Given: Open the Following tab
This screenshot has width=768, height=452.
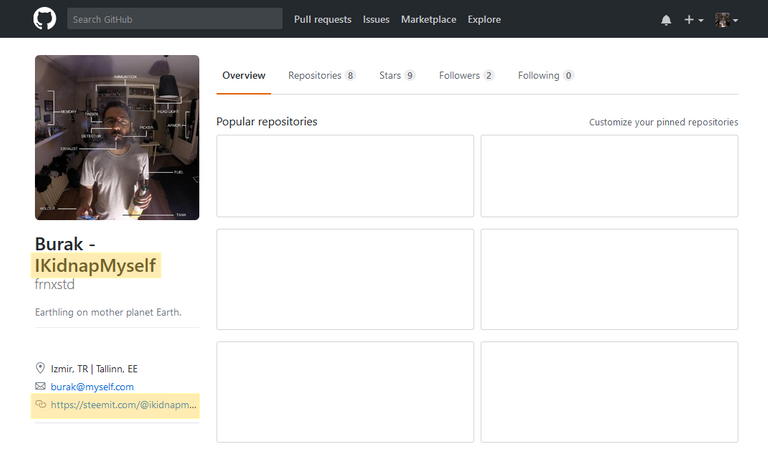Looking at the screenshot, I should (546, 75).
